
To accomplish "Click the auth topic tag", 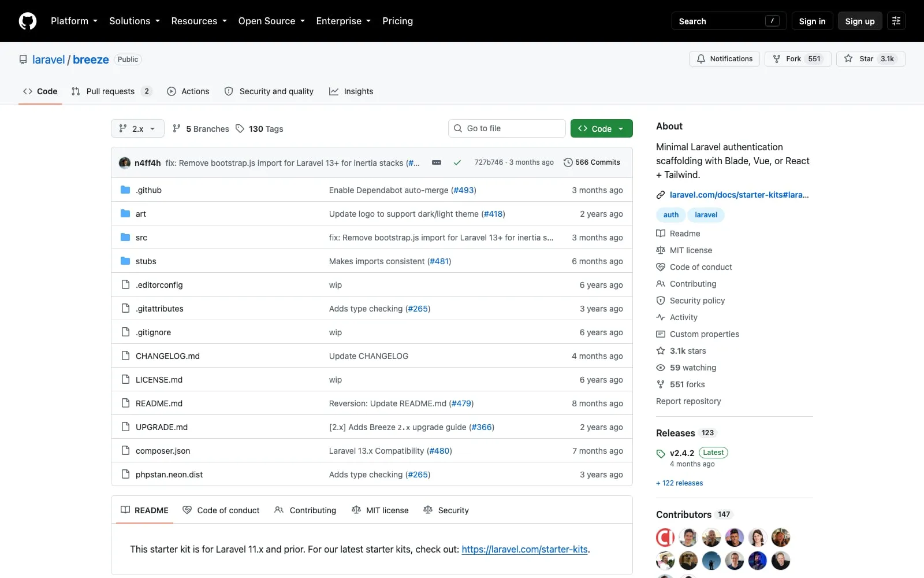I will click(x=671, y=214).
